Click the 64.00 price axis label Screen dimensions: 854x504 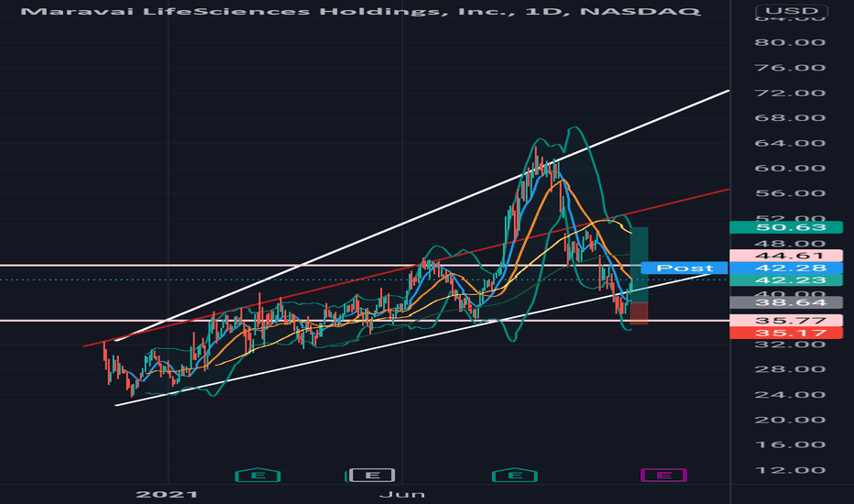click(x=790, y=143)
